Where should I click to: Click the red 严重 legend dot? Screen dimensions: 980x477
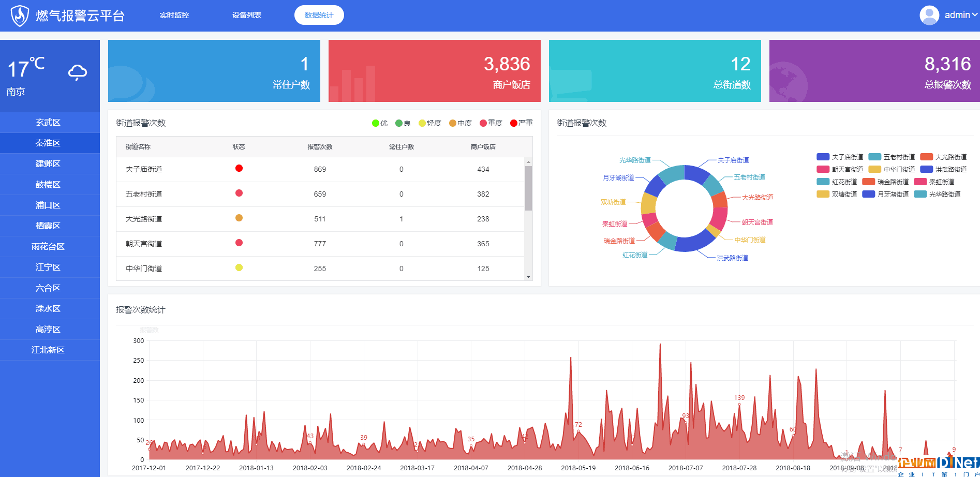click(x=514, y=123)
